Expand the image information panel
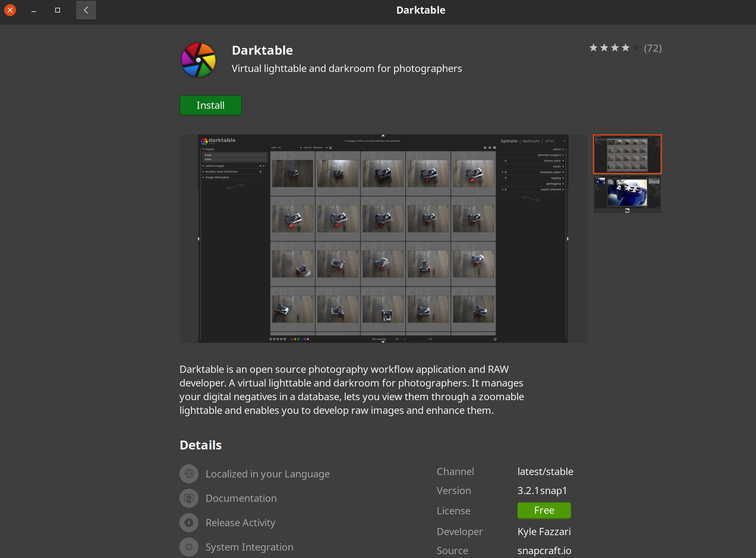Image resolution: width=756 pixels, height=558 pixels. pyautogui.click(x=217, y=177)
